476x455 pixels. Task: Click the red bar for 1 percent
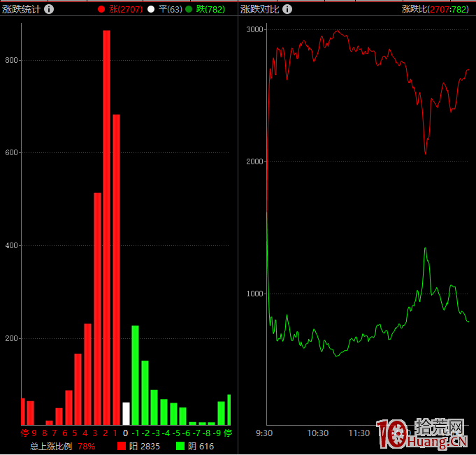click(x=116, y=270)
